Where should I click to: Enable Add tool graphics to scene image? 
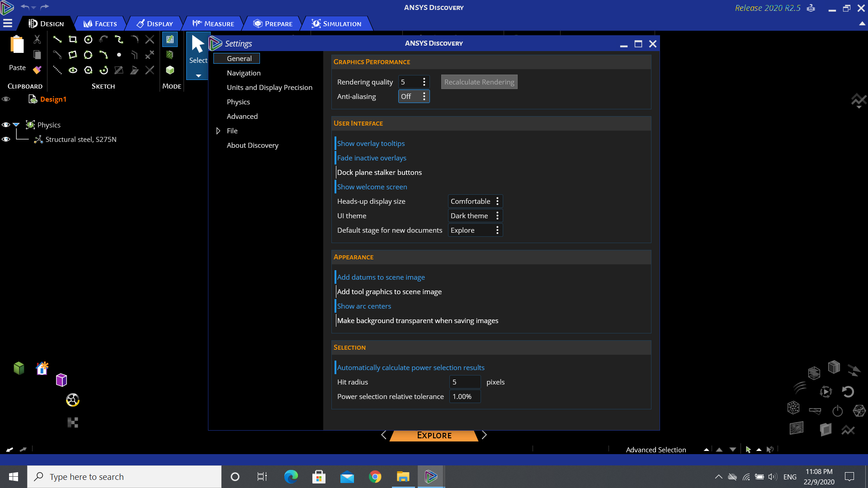tap(389, 291)
